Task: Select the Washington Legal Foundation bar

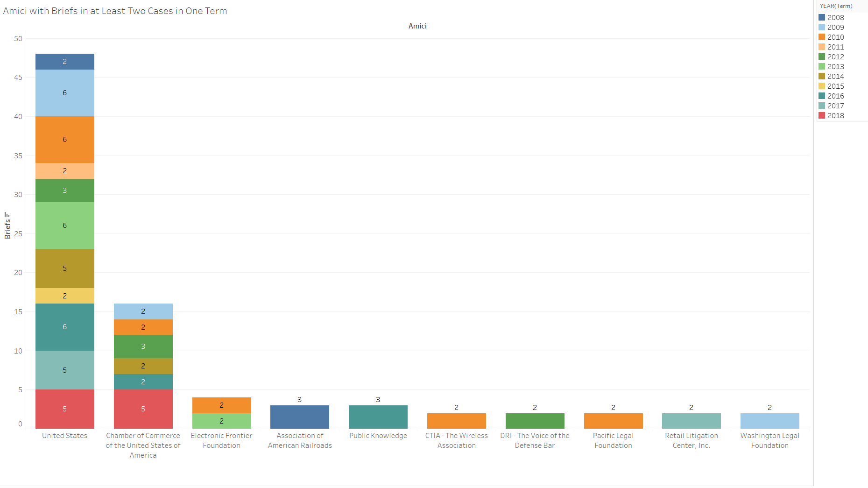Action: [x=770, y=421]
